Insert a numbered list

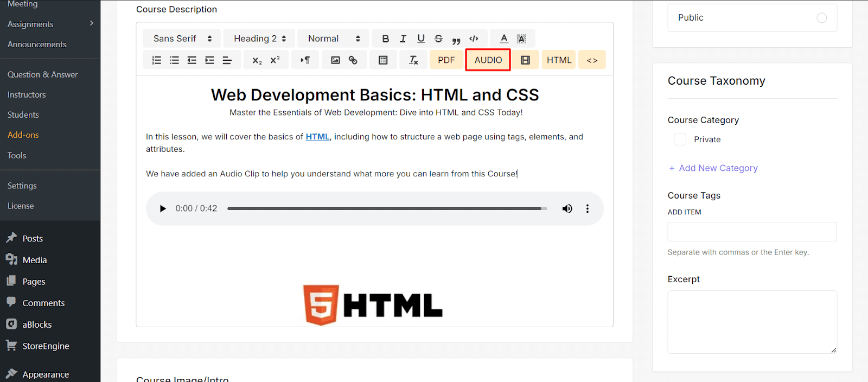coord(157,60)
